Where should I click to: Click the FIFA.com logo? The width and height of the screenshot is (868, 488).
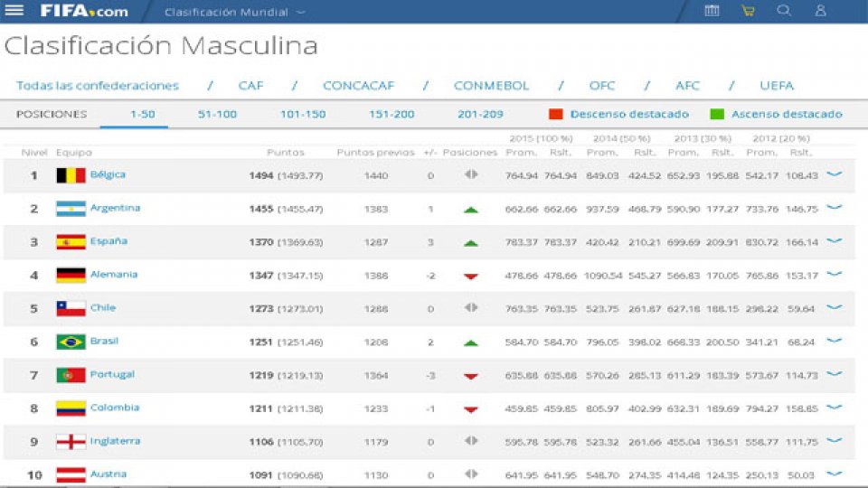84,12
